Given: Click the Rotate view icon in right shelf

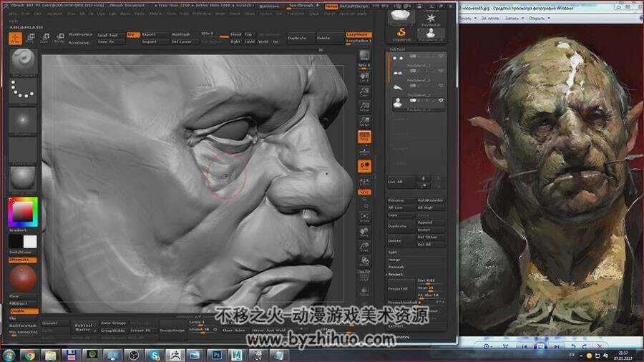Looking at the screenshot, I should click(364, 261).
